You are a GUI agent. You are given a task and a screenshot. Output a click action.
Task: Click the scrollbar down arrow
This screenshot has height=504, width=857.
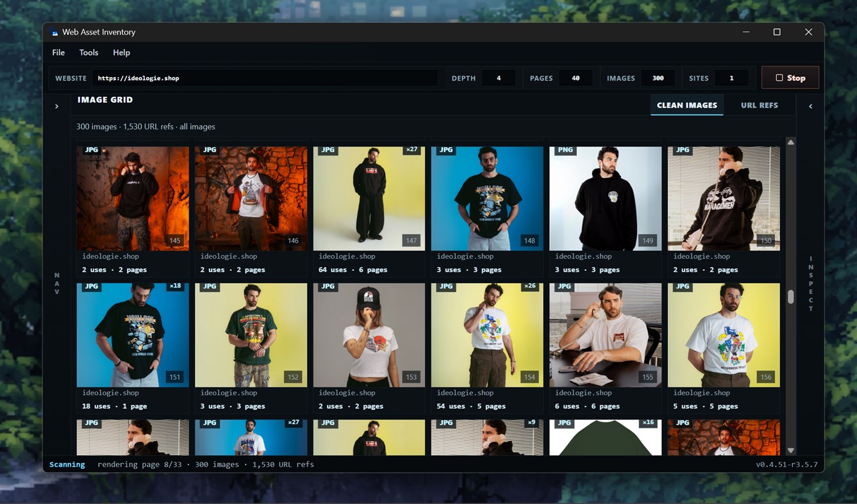coord(790,451)
